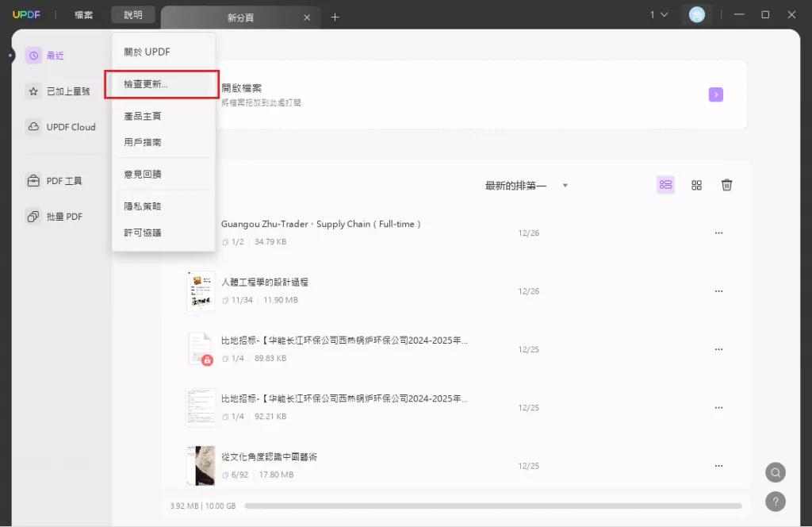Open 從文化角度認識中國藝術 file name
812x527 pixels.
coord(269,457)
